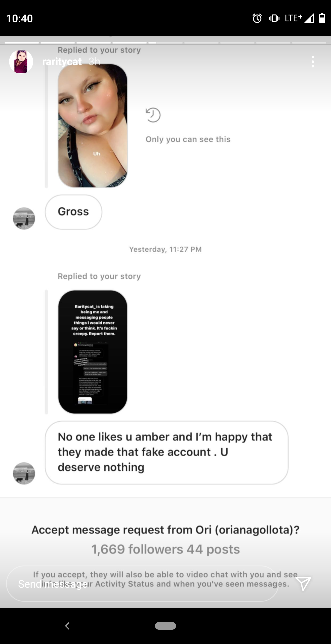Open the raritycat username link

[62, 62]
